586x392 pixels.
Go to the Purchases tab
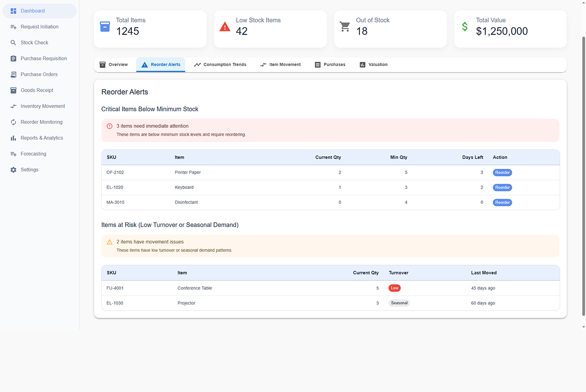tap(330, 65)
